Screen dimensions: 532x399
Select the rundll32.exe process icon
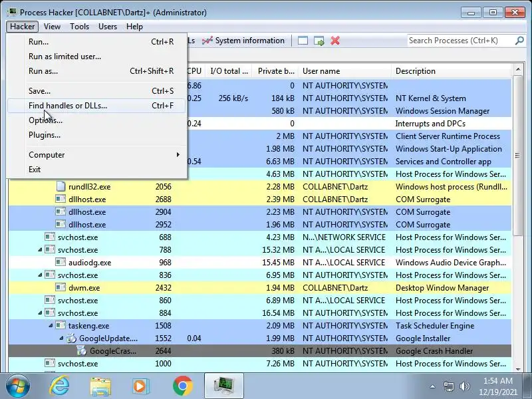[x=61, y=186]
